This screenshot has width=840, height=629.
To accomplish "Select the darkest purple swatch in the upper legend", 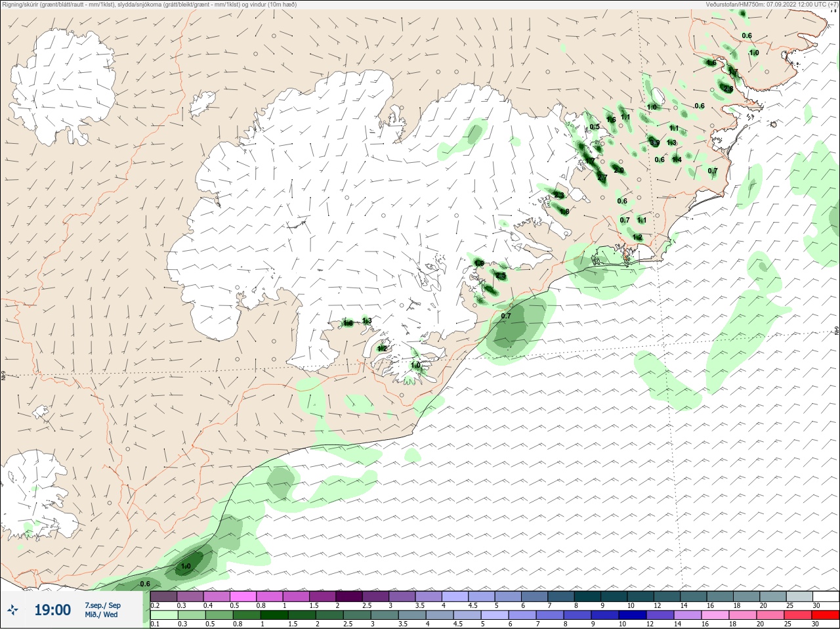I will (349, 597).
